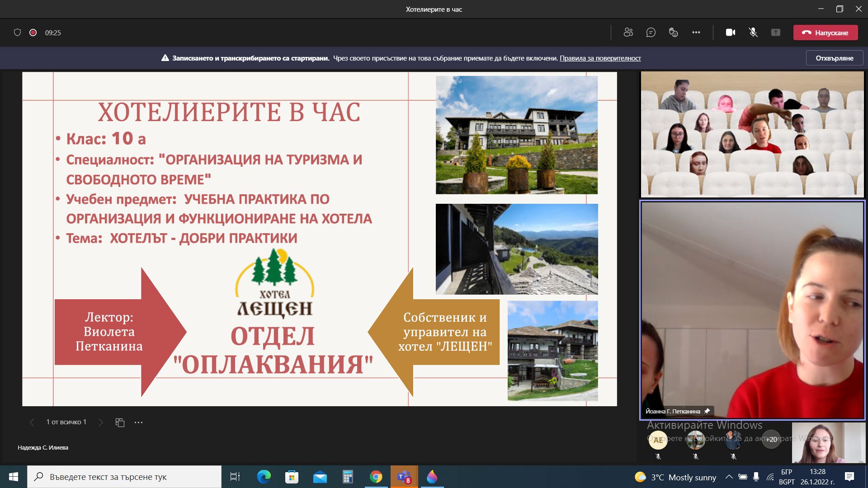Leave the meeting with Напускане button

[826, 33]
